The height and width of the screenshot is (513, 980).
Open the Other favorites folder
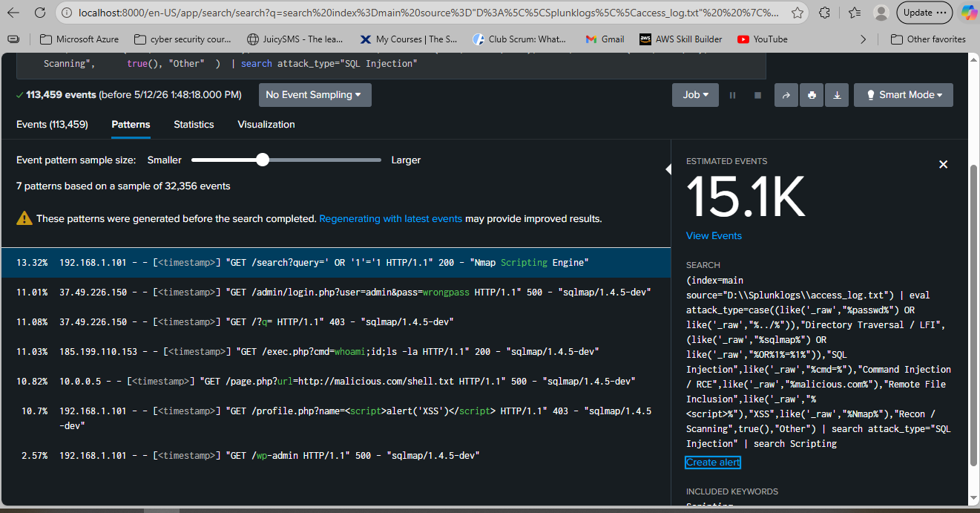[x=928, y=39]
